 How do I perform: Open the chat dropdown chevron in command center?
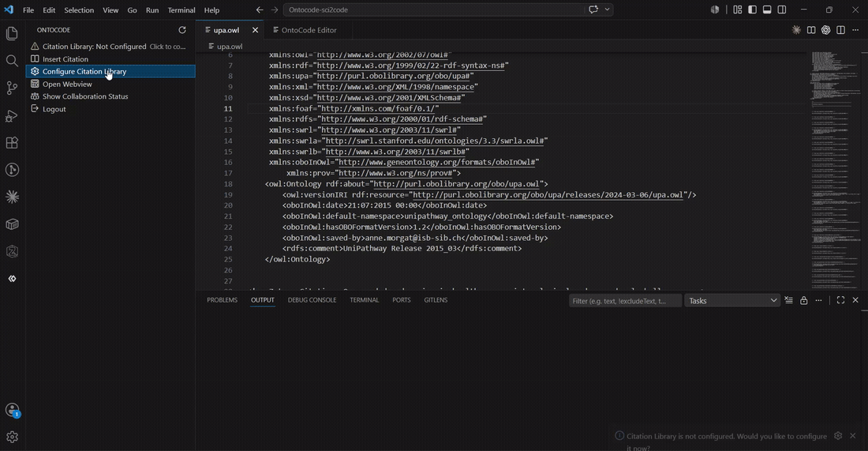608,9
